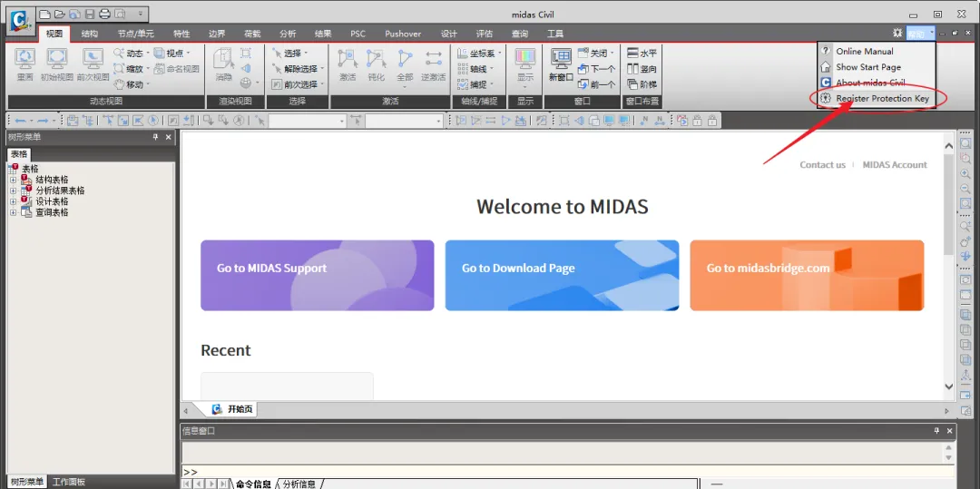Click the settings gear icon beside Help
This screenshot has width=980, height=489.
[897, 33]
